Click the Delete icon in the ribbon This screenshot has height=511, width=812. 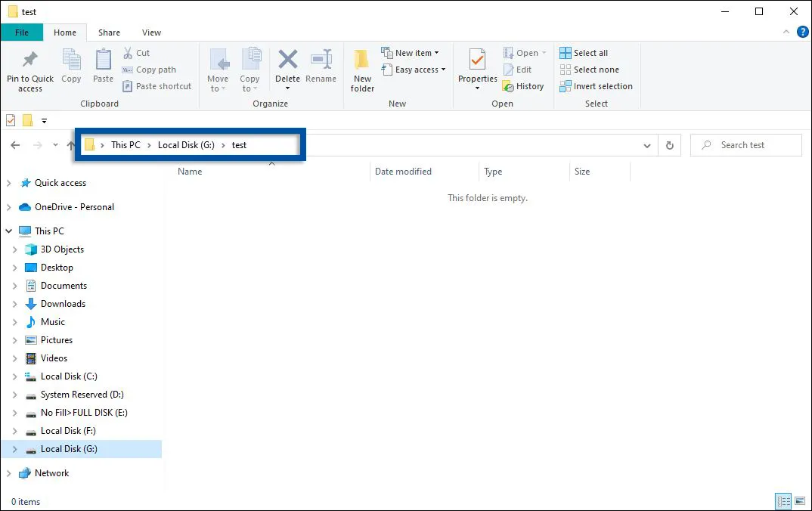point(287,68)
